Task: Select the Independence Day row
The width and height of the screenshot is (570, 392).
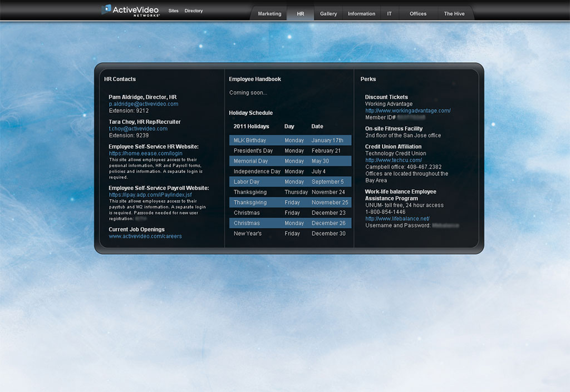Action: 290,171
